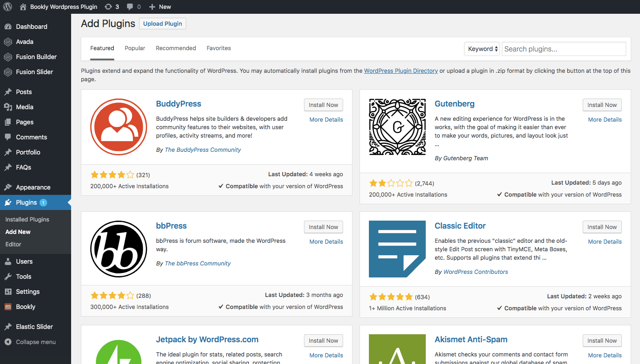Click the Dashboard gauge icon in sidebar
Viewport: 640px width, 364px height.
click(8, 27)
